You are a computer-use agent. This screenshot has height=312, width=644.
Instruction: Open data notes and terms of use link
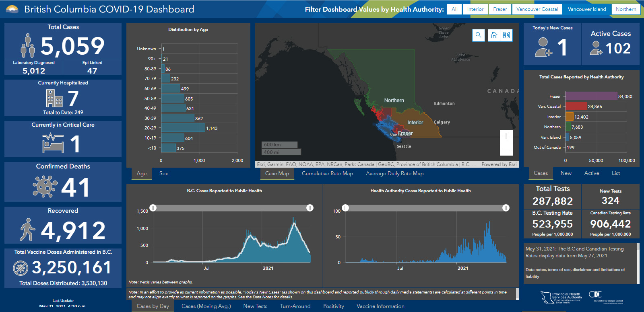coord(575,273)
